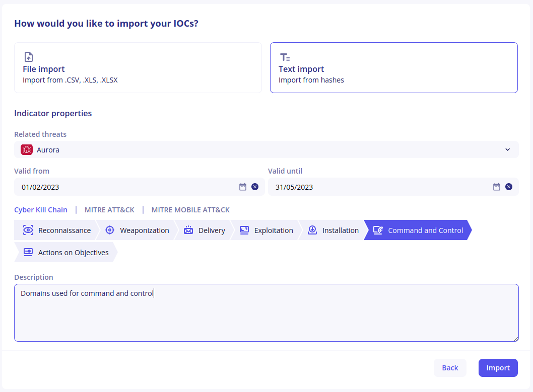Clear the Valid until date value
Image resolution: width=533 pixels, height=392 pixels.
point(509,187)
